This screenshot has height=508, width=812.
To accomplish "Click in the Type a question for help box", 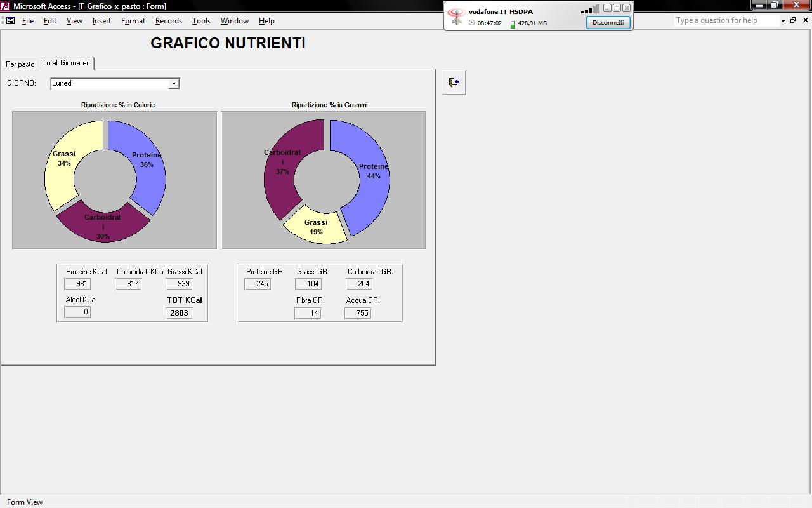I will point(725,20).
